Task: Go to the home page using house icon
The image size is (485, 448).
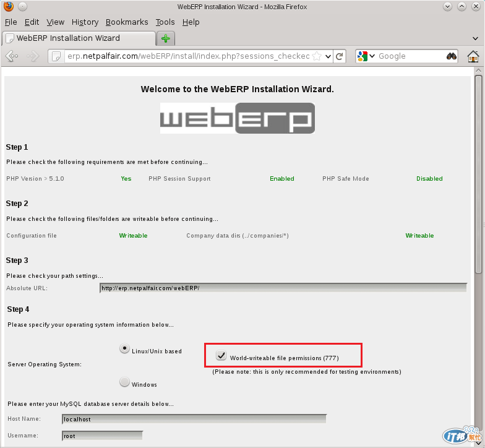Action: pos(473,57)
